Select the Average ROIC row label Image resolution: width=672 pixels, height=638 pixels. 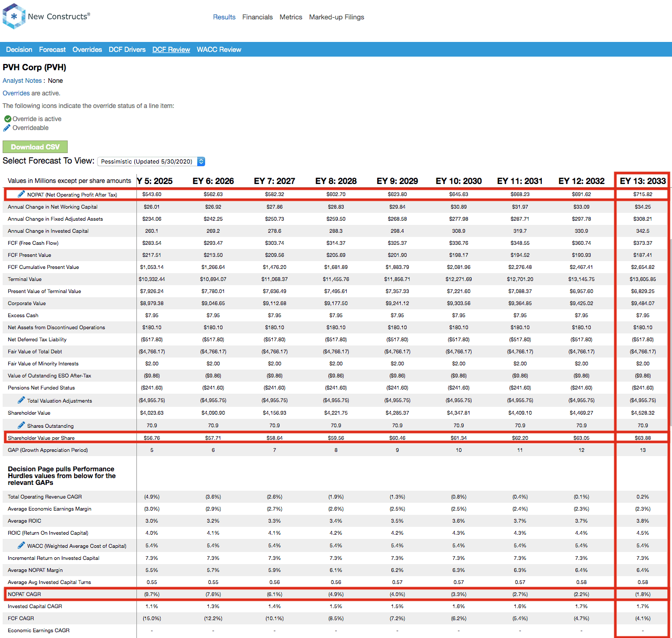25,521
